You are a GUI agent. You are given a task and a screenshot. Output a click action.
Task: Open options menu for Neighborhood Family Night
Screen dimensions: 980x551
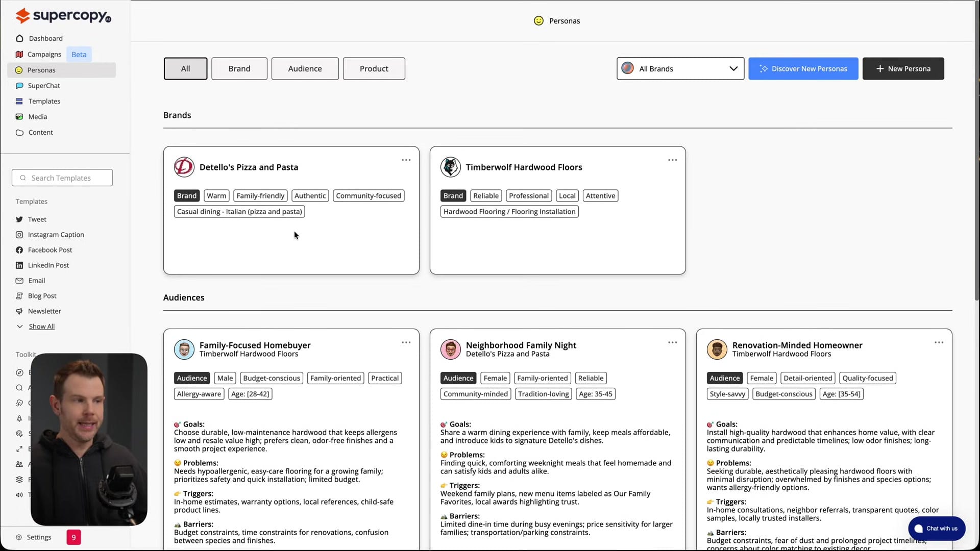pos(673,342)
